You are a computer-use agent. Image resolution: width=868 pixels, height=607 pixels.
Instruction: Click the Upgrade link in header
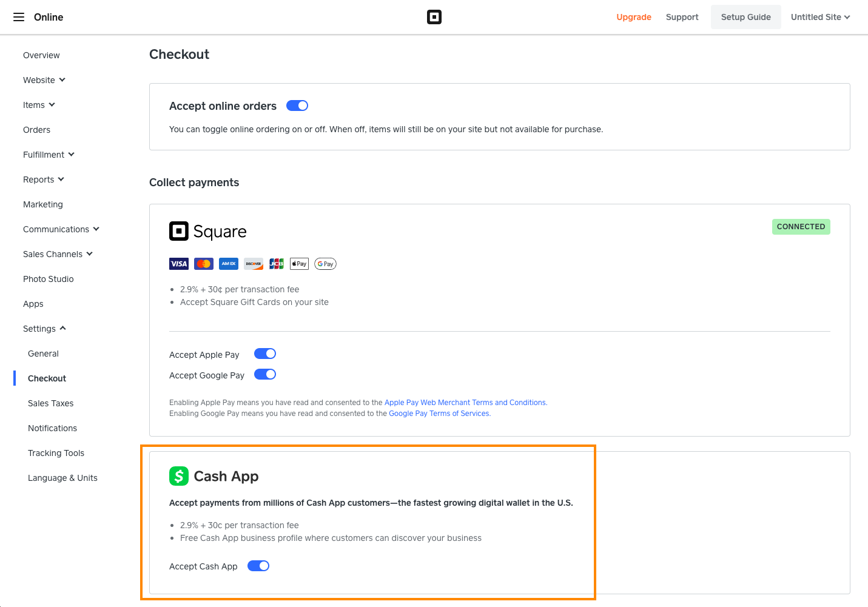point(634,17)
